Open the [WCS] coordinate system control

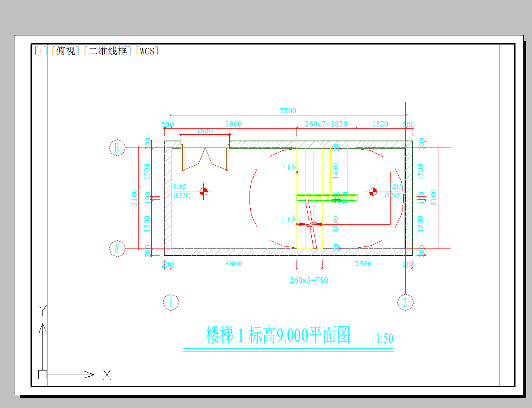(x=147, y=51)
